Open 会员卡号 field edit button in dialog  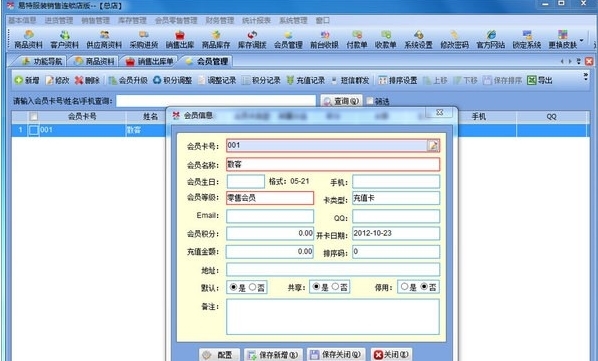[433, 145]
